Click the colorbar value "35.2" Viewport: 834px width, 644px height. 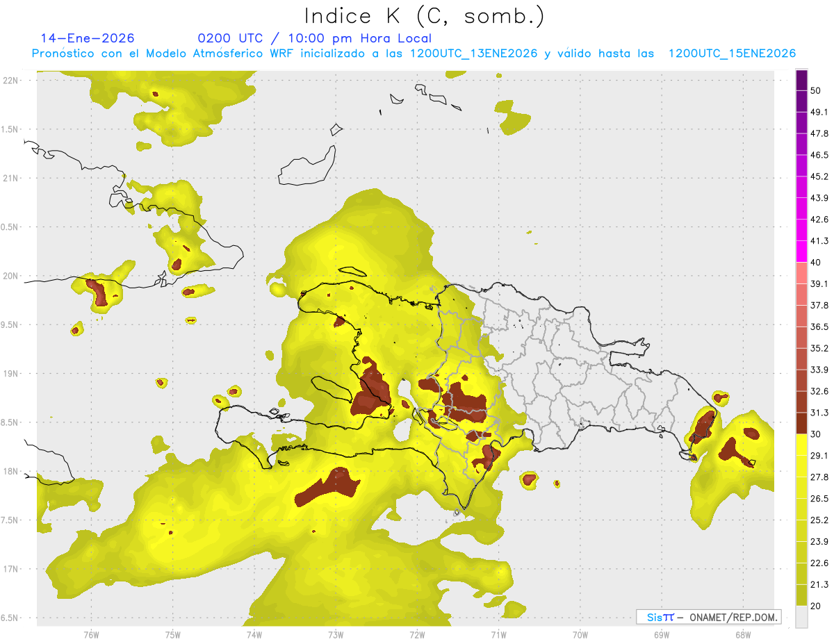(819, 348)
